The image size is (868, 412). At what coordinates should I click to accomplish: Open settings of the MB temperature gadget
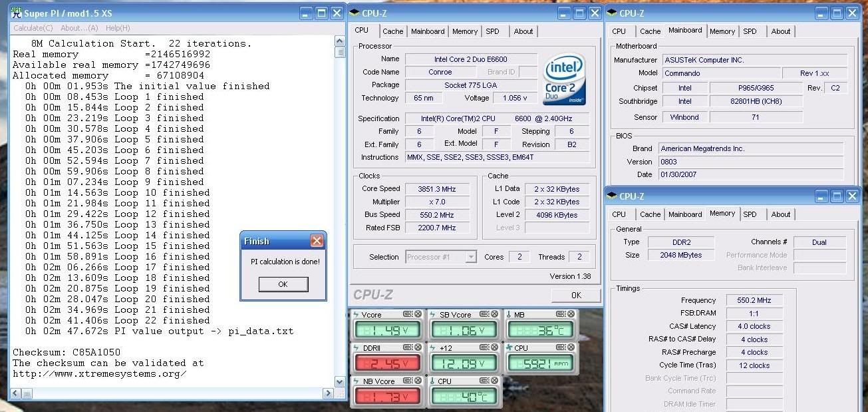560,314
